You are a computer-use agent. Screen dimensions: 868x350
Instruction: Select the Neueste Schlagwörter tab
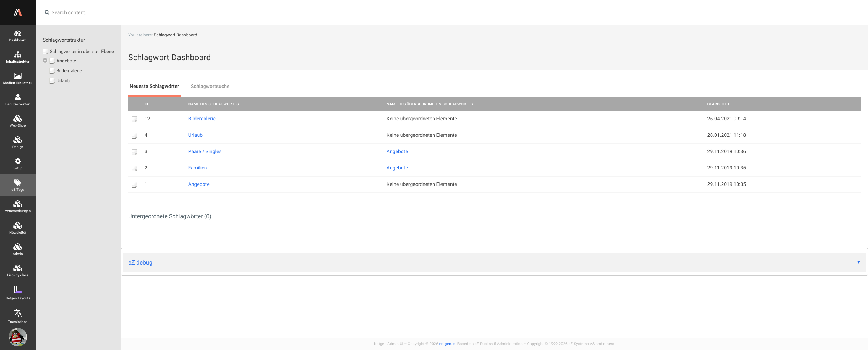154,87
